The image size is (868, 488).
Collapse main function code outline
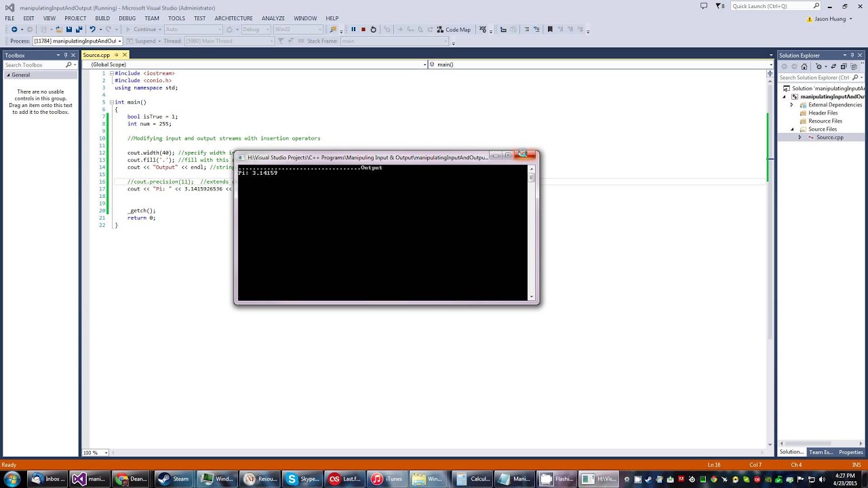111,102
